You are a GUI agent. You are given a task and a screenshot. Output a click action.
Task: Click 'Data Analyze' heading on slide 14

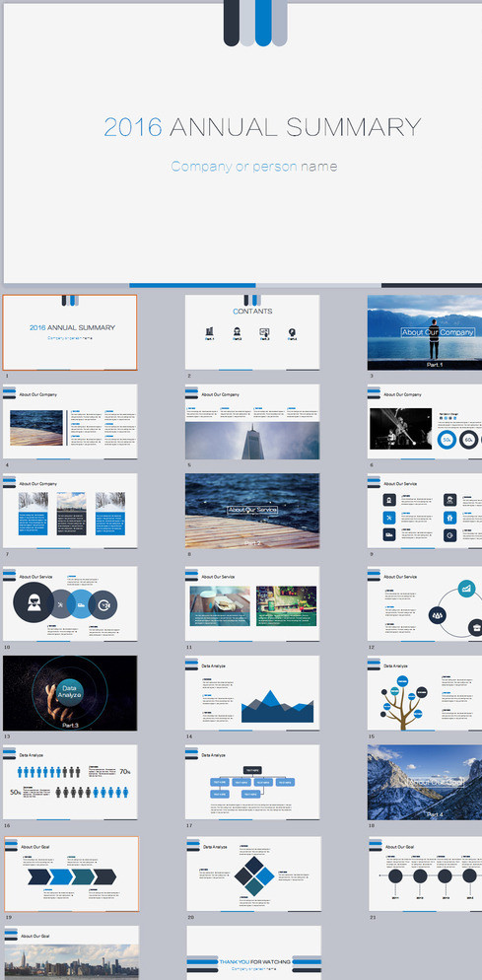214,666
